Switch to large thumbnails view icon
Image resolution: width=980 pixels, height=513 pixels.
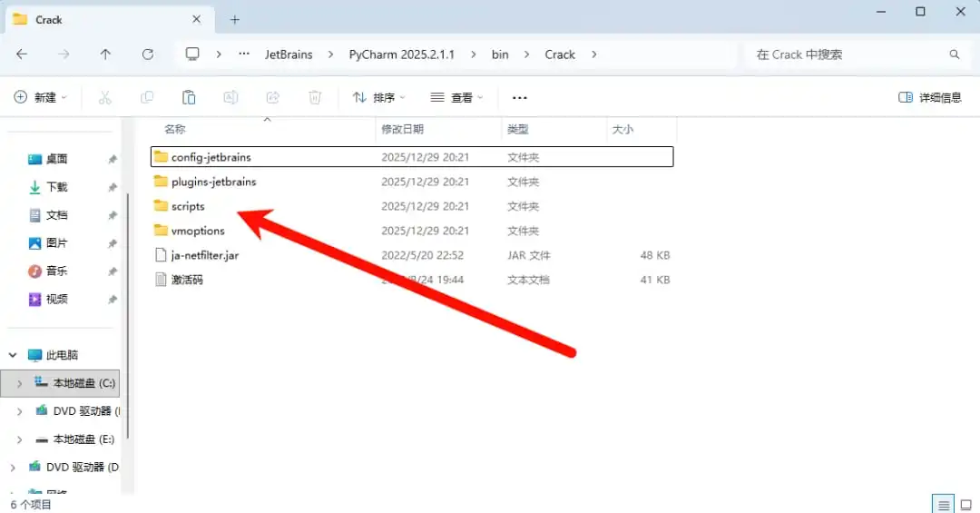pyautogui.click(x=965, y=504)
